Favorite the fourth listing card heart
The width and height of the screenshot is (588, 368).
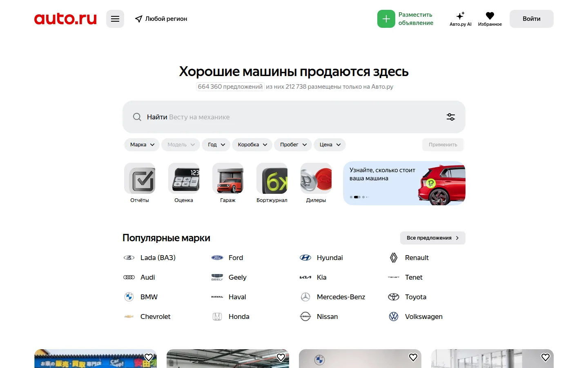pyautogui.click(x=546, y=357)
